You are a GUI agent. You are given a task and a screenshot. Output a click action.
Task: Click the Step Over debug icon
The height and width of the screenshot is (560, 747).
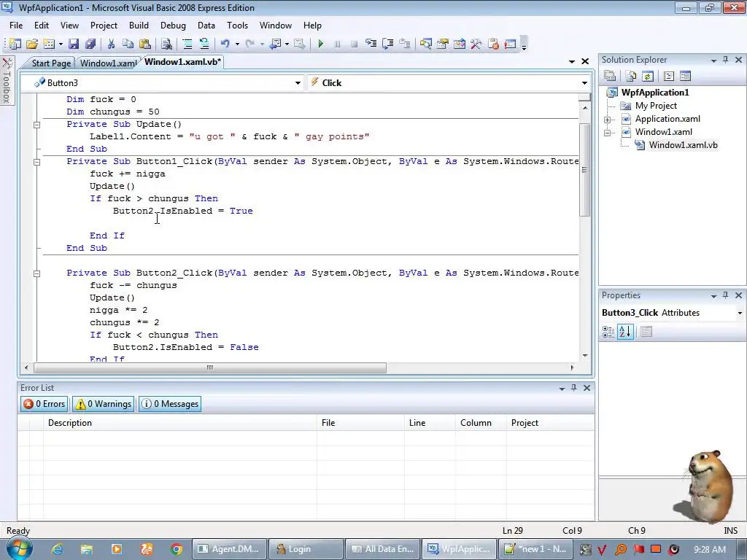click(x=388, y=44)
